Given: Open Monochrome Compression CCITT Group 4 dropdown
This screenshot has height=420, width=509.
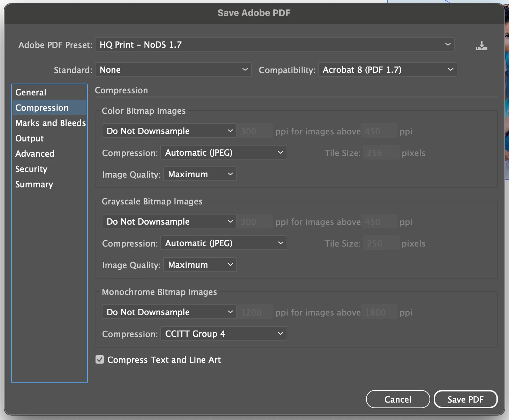Looking at the screenshot, I should (223, 334).
